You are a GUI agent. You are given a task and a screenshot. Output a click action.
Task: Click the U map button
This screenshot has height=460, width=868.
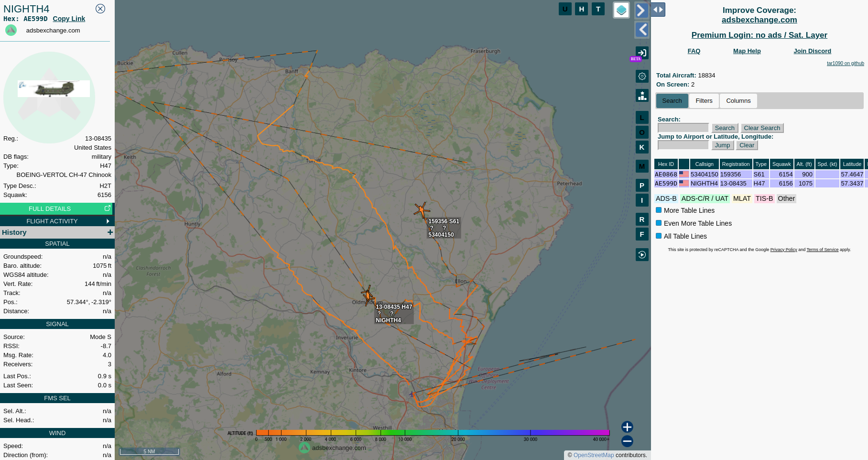click(565, 9)
